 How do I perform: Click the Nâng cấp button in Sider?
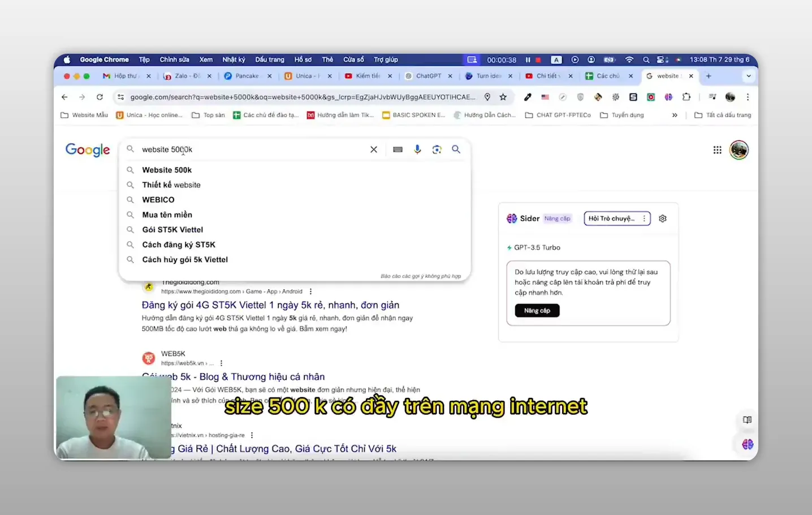click(537, 311)
